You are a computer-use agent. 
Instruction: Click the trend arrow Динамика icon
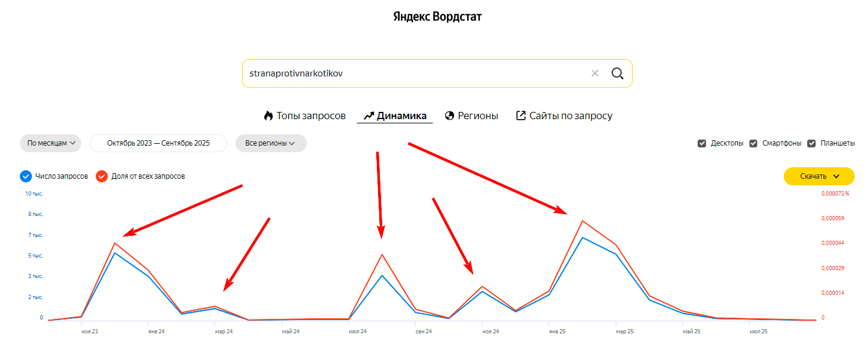(x=369, y=116)
